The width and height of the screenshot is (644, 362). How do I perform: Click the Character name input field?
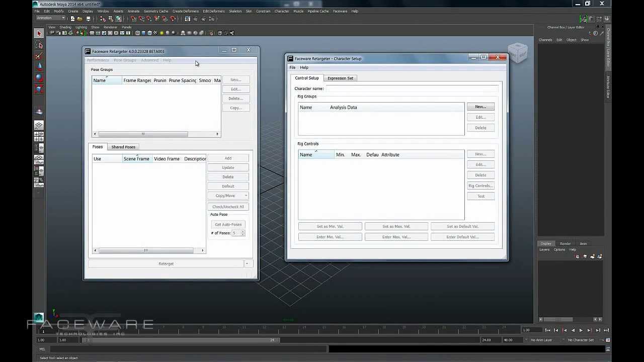coord(412,88)
